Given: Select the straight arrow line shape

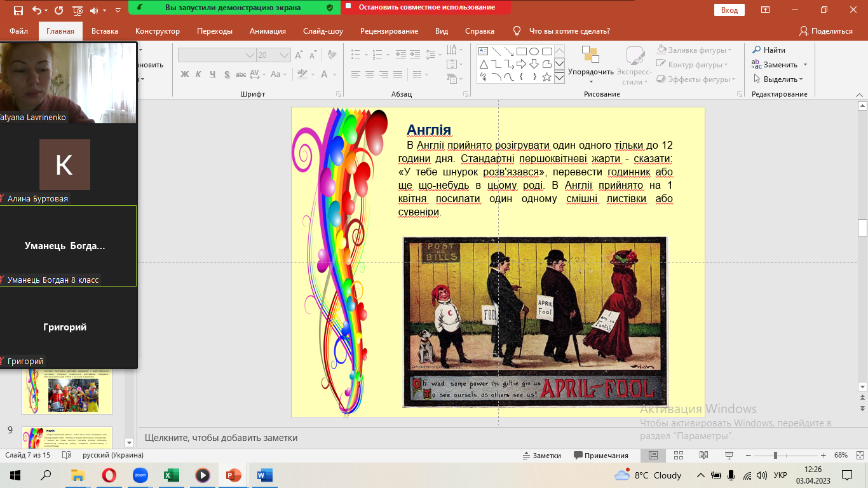Looking at the screenshot, I should (508, 51).
